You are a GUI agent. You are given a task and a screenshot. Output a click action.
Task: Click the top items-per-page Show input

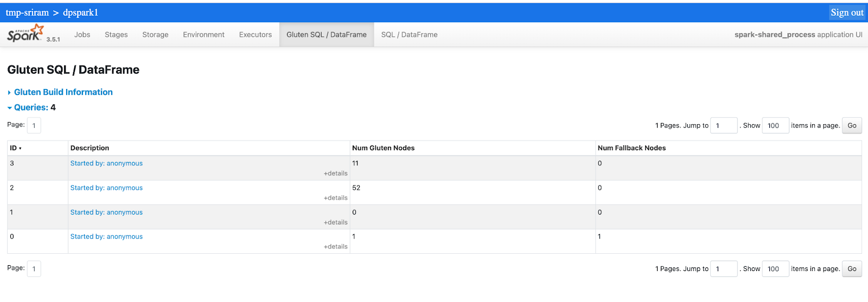[x=775, y=125]
